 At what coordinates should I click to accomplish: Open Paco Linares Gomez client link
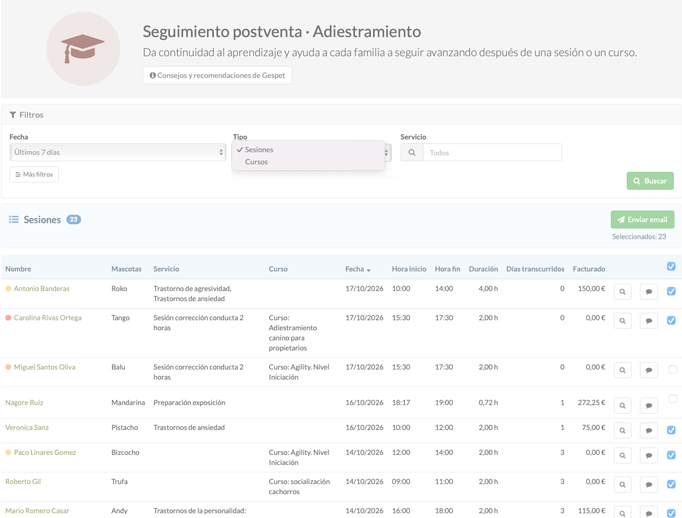(45, 452)
